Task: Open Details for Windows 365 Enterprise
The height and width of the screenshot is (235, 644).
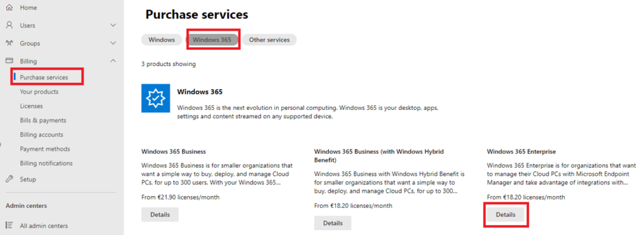Action: point(505,214)
